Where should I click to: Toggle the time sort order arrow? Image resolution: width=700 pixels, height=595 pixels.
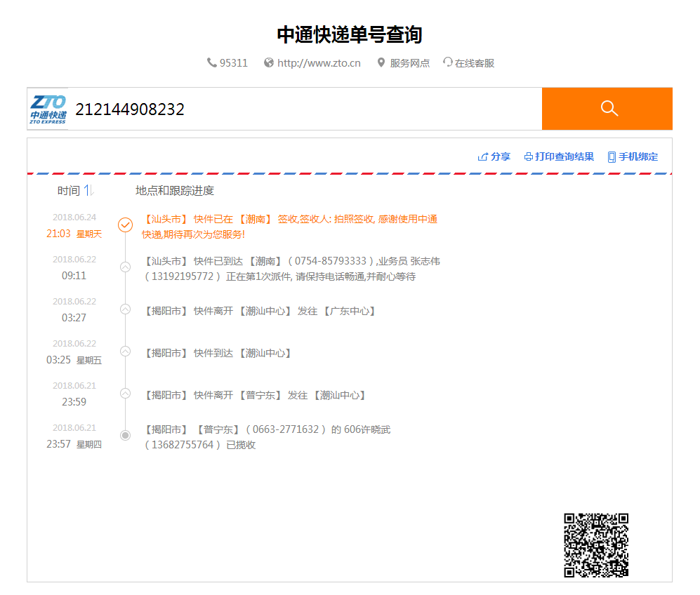click(x=88, y=190)
